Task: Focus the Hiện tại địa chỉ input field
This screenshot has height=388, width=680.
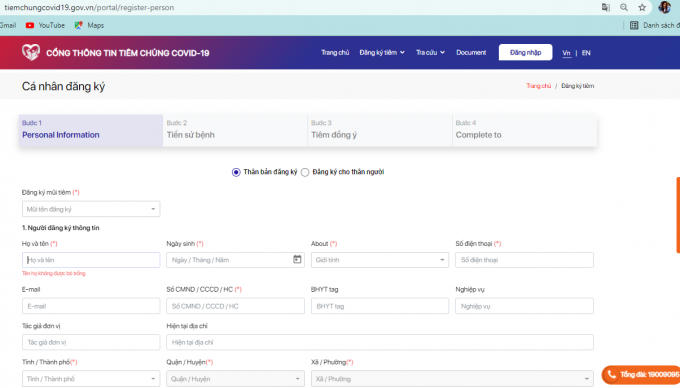Action: point(380,342)
